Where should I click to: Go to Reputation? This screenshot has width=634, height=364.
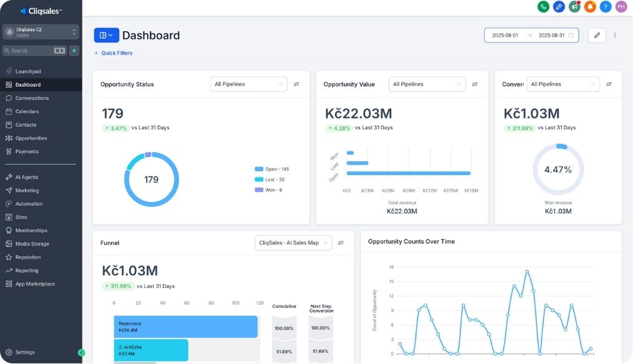[x=41, y=257]
